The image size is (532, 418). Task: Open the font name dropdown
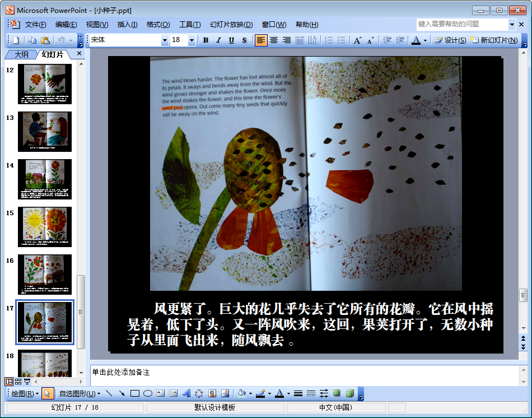pos(165,40)
